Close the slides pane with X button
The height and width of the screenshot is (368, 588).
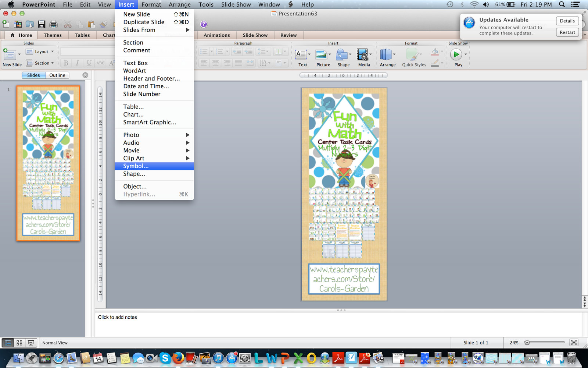pyautogui.click(x=85, y=75)
